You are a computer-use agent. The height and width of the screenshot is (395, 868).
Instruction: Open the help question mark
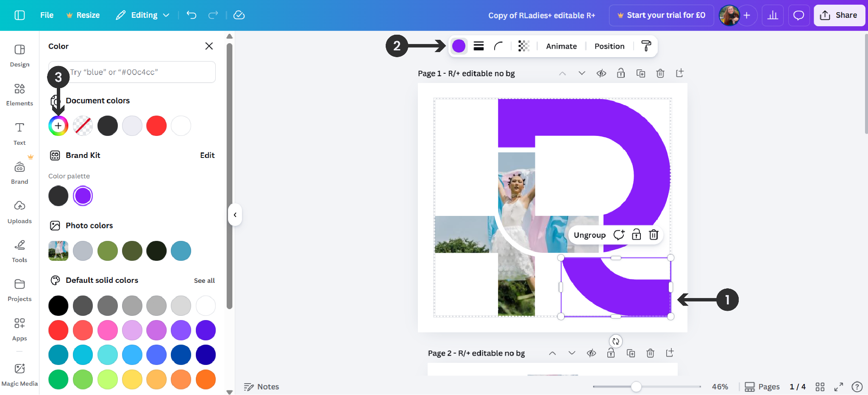click(857, 387)
